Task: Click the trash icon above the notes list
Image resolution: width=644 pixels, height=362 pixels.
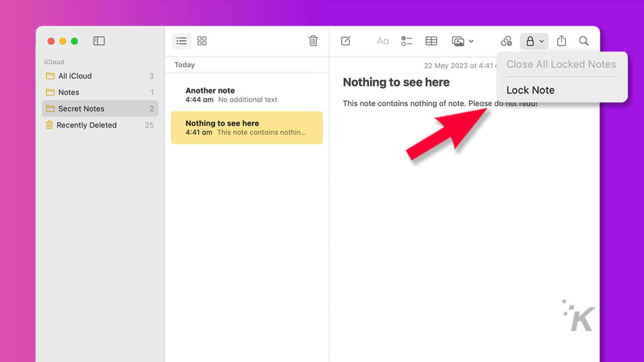Action: [313, 41]
